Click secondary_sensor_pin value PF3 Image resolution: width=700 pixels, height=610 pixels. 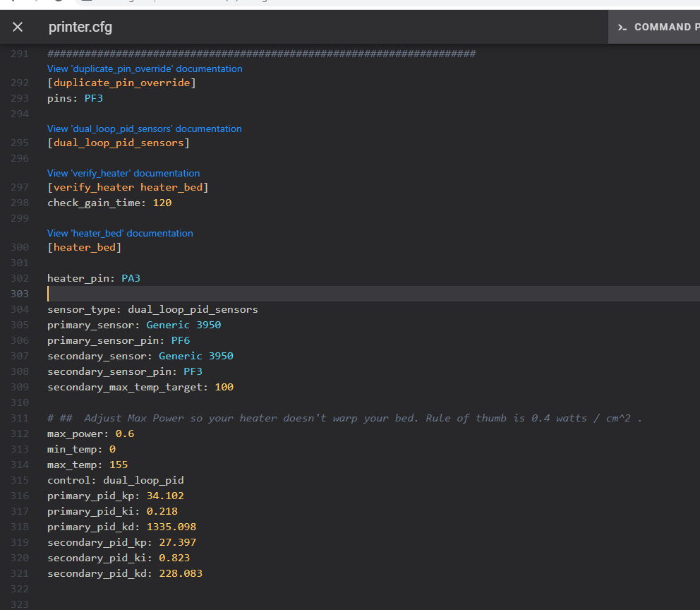[193, 371]
